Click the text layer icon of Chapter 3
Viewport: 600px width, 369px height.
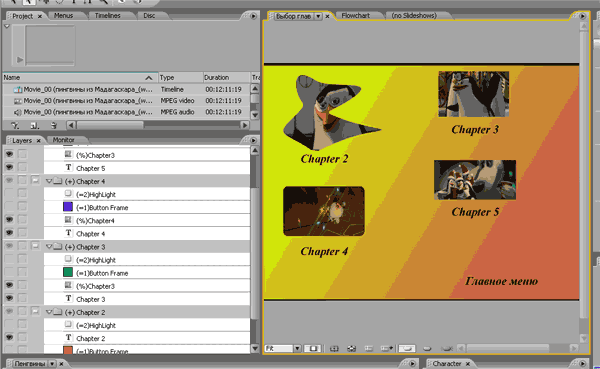[68, 299]
